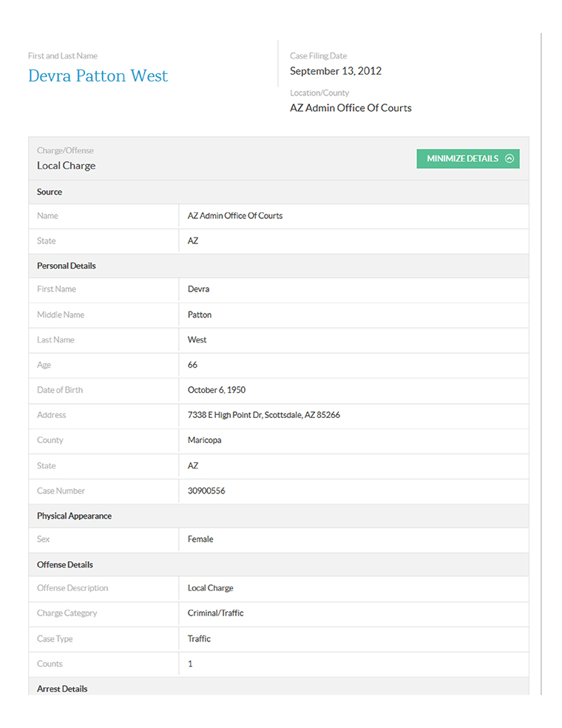The image size is (562, 728).
Task: Click case number 30900556
Action: click(206, 491)
